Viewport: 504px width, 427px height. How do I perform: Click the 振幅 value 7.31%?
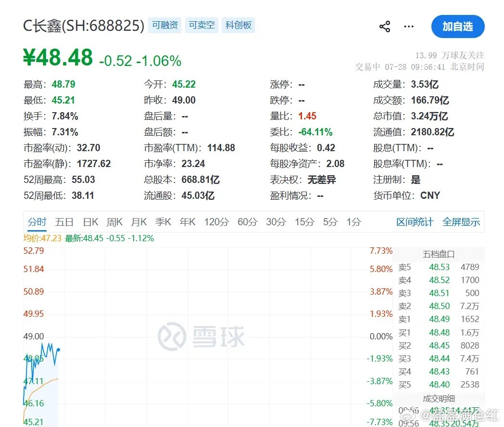click(x=65, y=132)
